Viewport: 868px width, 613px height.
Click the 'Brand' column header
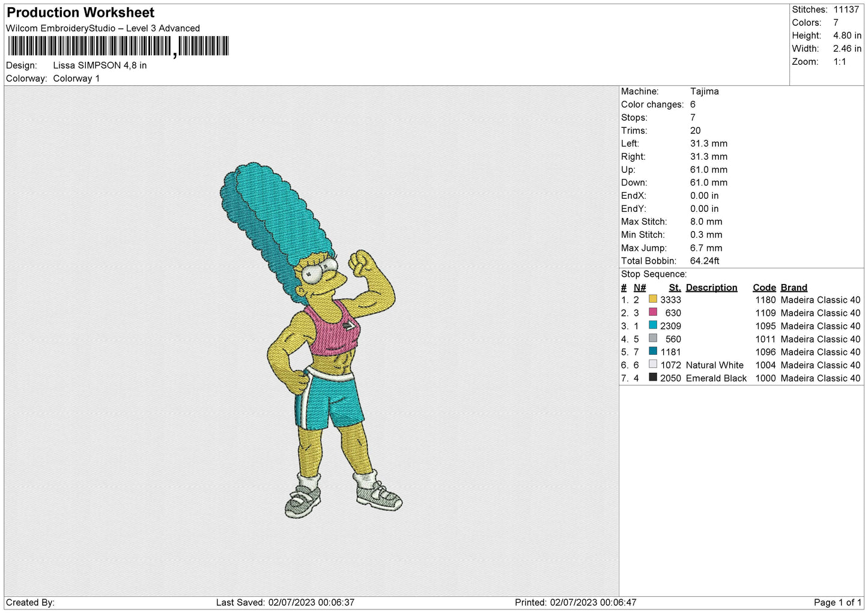point(794,288)
